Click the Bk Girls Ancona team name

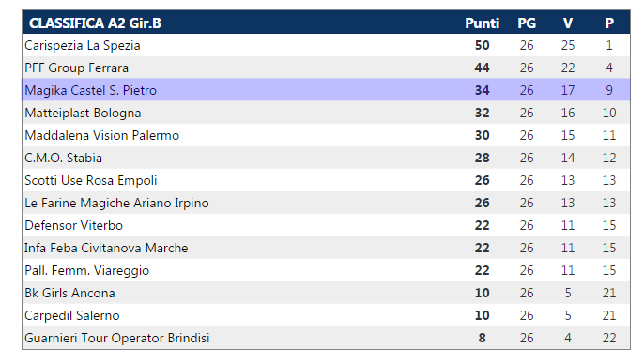(x=69, y=293)
